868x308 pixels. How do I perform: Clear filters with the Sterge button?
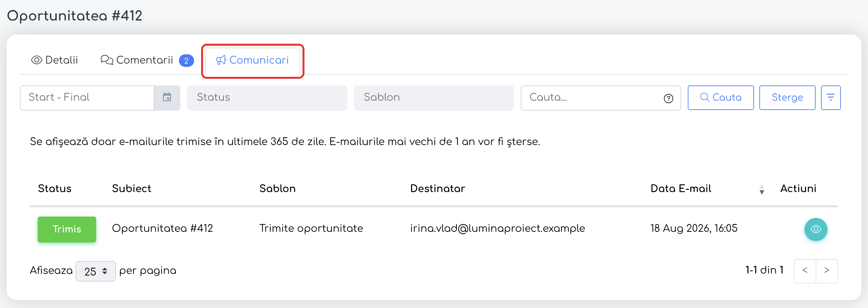787,97
